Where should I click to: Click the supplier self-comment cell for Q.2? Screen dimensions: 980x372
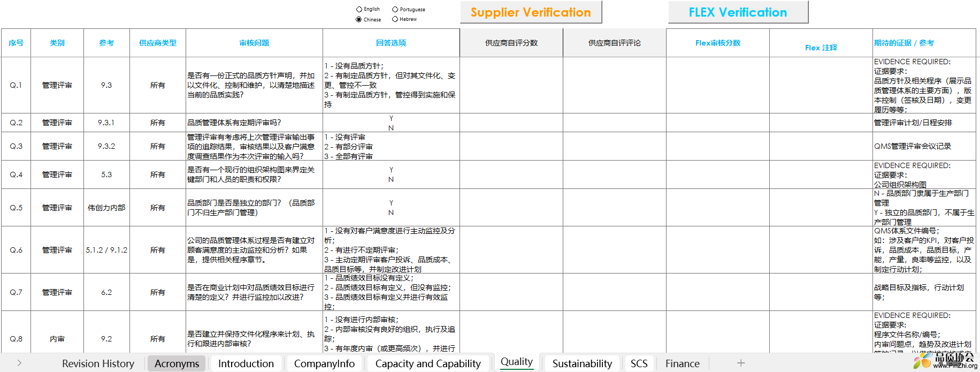[615, 123]
